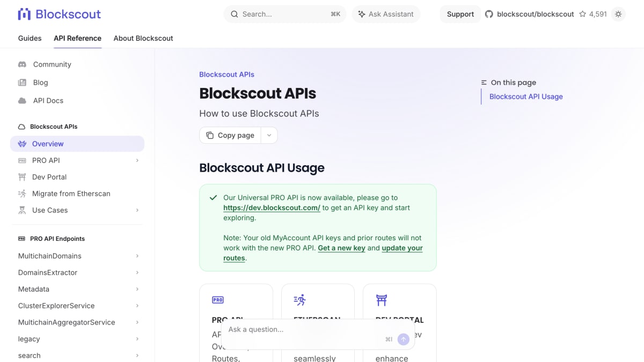Image resolution: width=644 pixels, height=362 pixels.
Task: Expand the MultichainDomains section
Action: click(77, 256)
